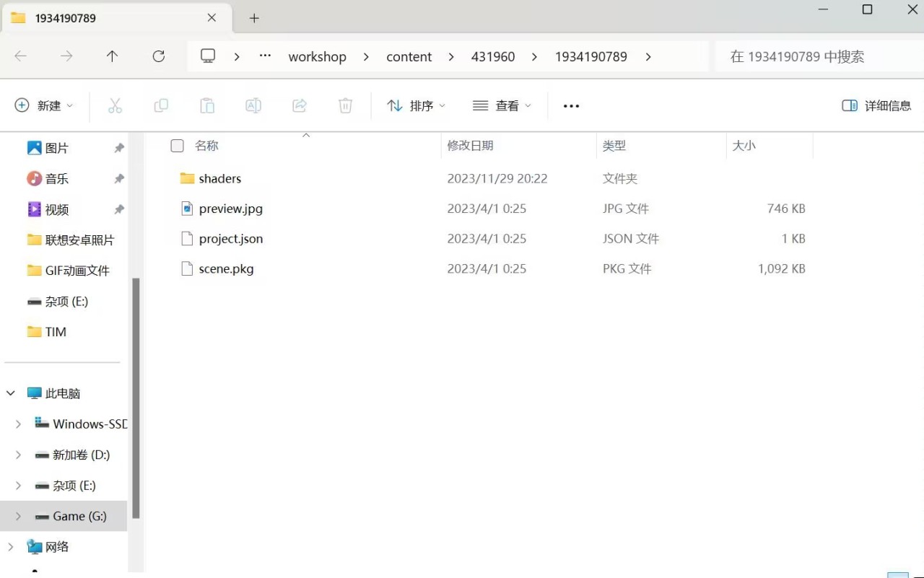Show hidden path with the ellipsis breadcrumb
Image resolution: width=924 pixels, height=578 pixels.
tap(266, 56)
